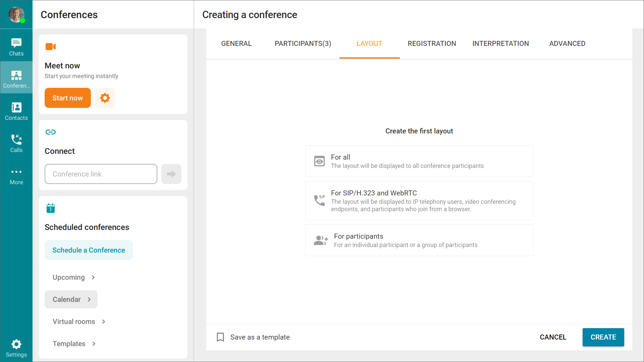644x362 pixels.
Task: Open the Templates list
Action: click(74, 344)
